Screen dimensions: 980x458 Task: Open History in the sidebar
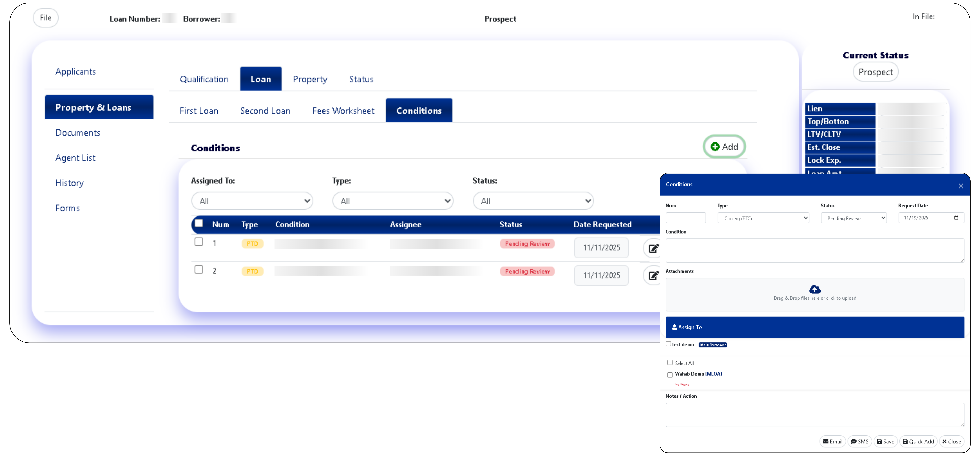tap(70, 183)
